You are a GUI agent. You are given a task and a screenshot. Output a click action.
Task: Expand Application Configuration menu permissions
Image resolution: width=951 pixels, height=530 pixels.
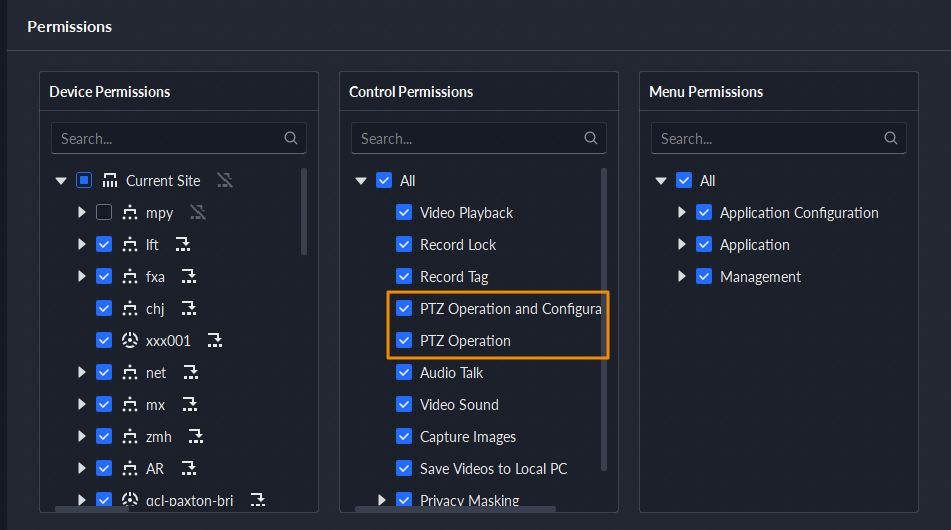(682, 213)
